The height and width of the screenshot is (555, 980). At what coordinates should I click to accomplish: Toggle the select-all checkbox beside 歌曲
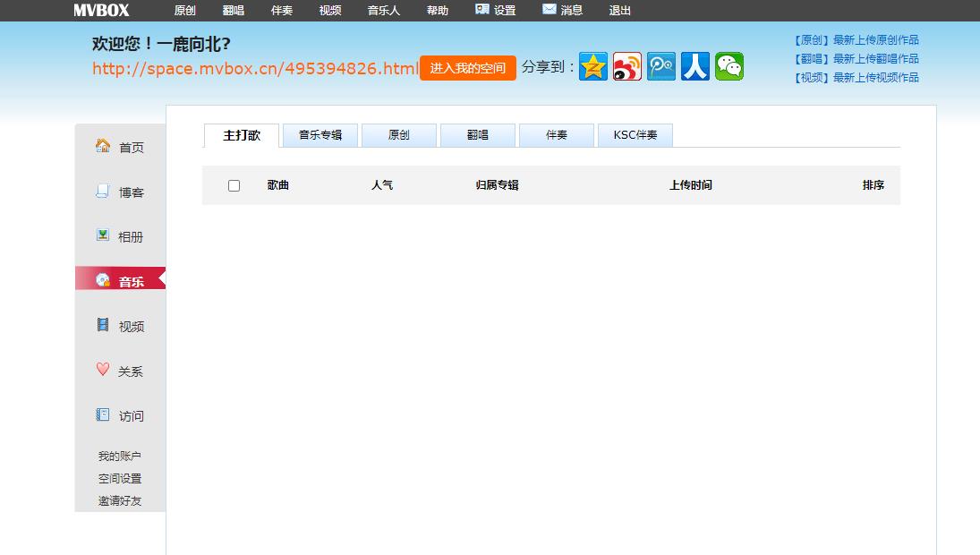click(234, 185)
